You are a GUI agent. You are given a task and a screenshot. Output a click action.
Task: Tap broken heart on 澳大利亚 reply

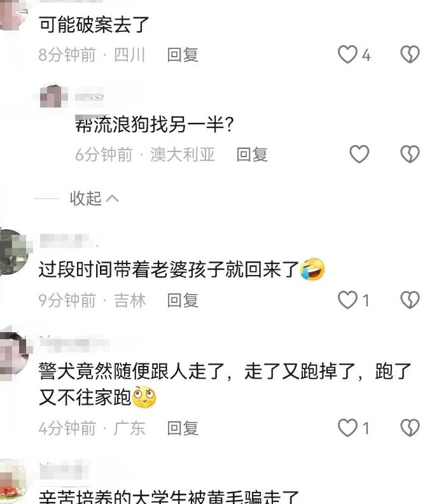click(x=410, y=154)
